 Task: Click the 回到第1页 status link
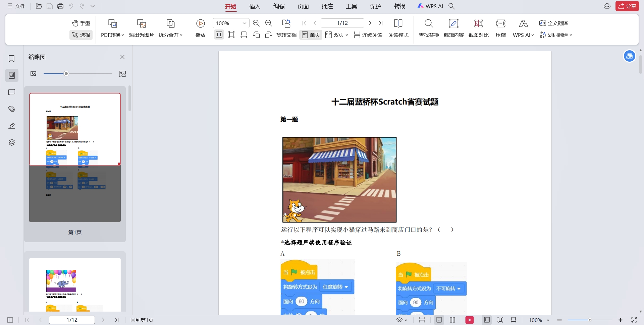click(x=142, y=320)
